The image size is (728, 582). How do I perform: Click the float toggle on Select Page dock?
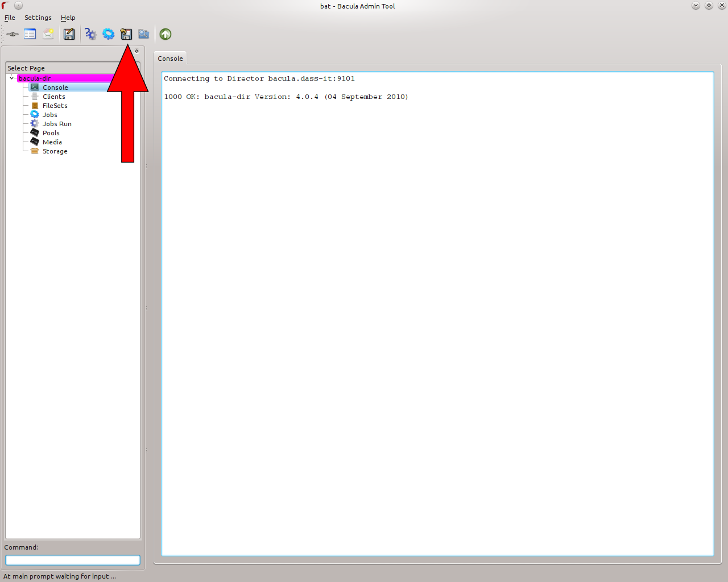(x=136, y=51)
